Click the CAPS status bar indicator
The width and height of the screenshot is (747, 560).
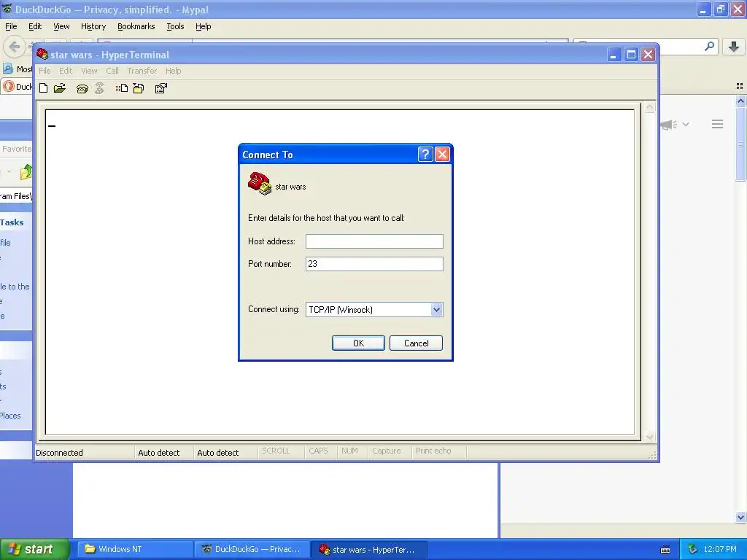(318, 451)
